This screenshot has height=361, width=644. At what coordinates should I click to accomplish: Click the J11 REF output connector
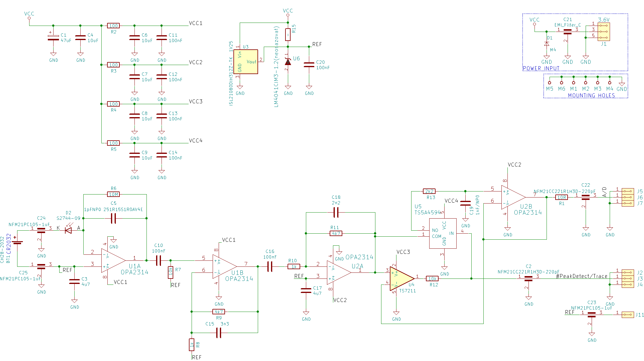(x=628, y=315)
